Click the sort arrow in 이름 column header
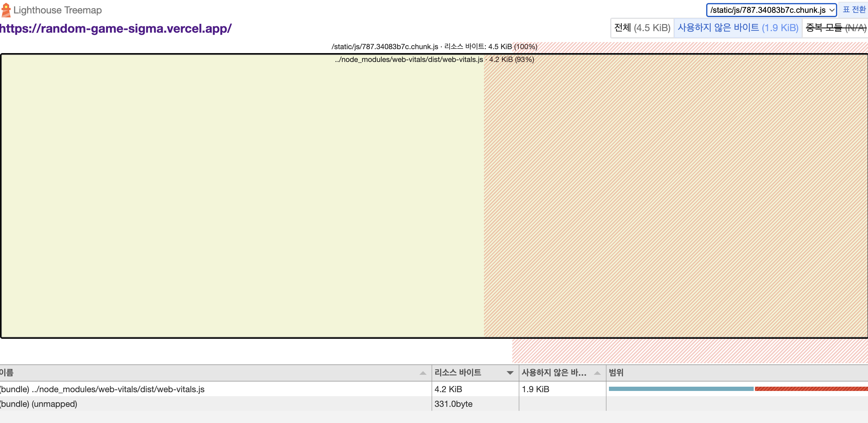This screenshot has height=423, width=868. point(422,373)
